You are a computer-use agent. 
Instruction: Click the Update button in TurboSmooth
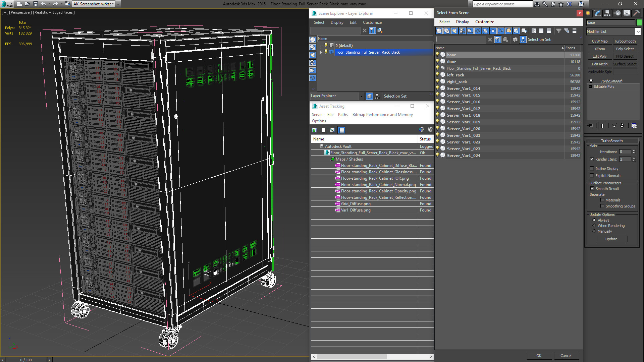(611, 239)
